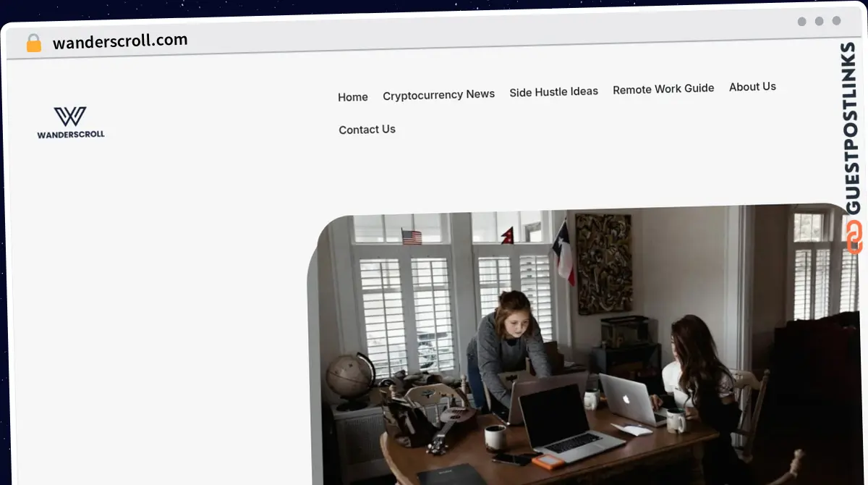Click the vertical GUESTPOSTLINKS banner text
The image size is (868, 485).
coord(851,123)
